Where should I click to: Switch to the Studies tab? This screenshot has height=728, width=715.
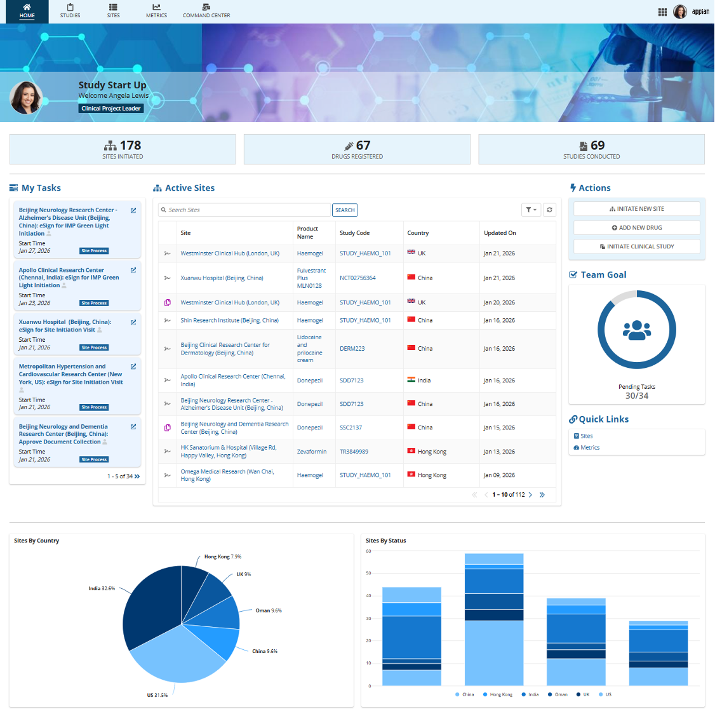70,11
